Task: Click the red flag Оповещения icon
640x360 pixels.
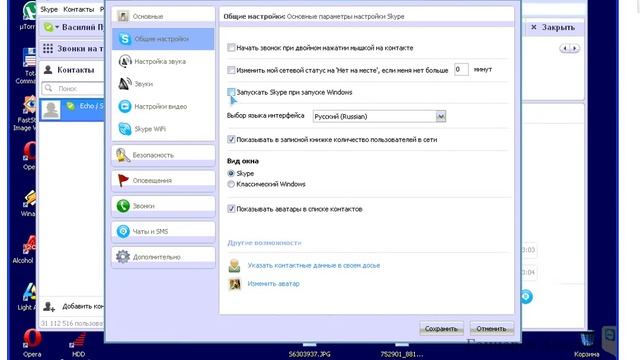Action: tap(123, 180)
